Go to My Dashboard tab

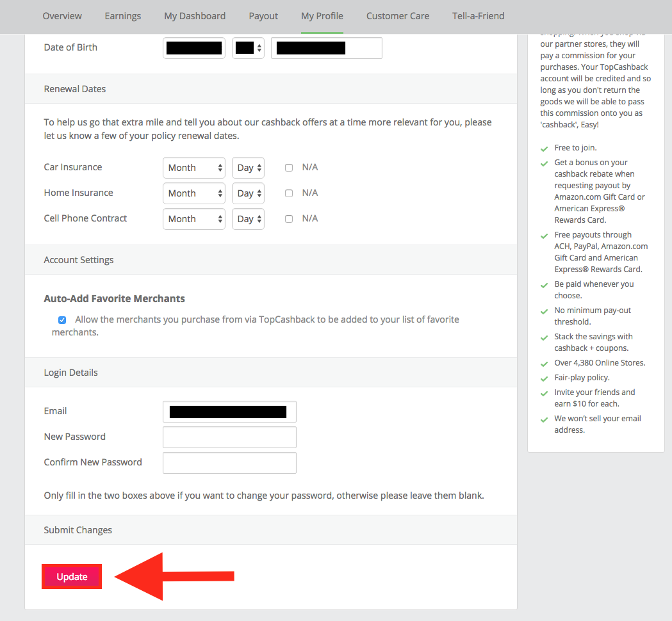[x=195, y=16]
